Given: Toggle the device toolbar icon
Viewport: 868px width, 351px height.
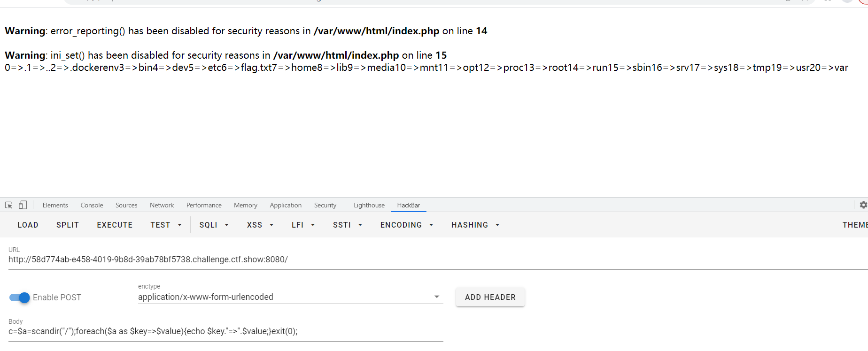Looking at the screenshot, I should click(x=23, y=205).
